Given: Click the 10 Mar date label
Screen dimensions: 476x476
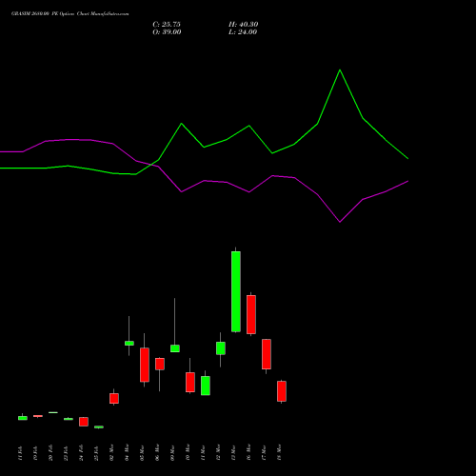Looking at the screenshot, I should pos(188,453).
